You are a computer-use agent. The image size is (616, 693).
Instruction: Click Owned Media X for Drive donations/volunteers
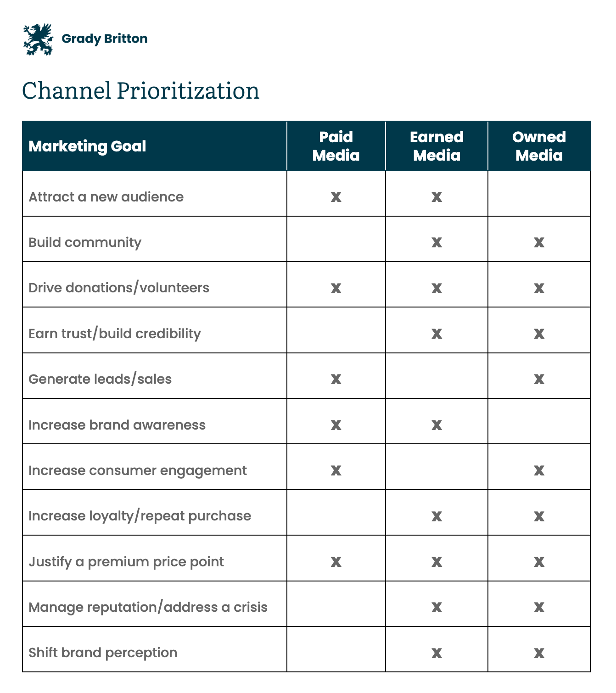click(539, 289)
